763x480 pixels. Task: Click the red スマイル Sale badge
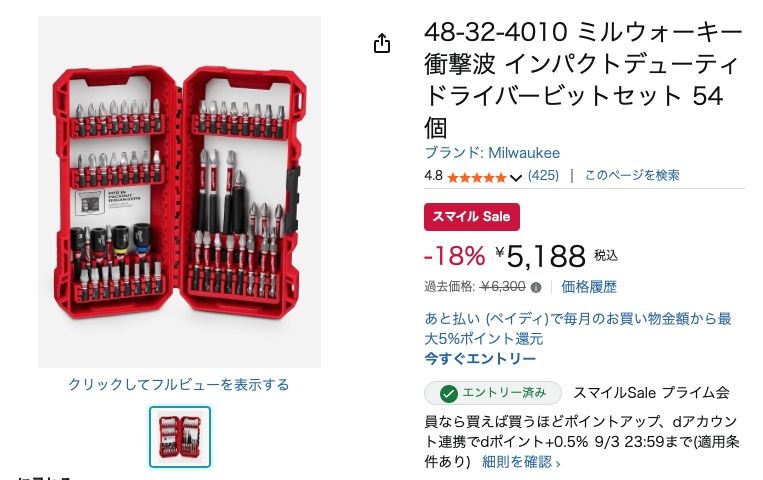point(472,217)
